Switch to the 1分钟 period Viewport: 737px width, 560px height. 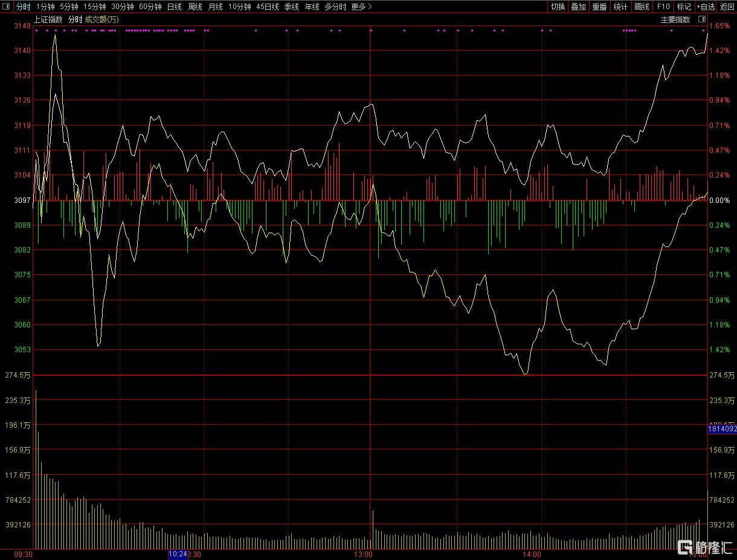(45, 7)
